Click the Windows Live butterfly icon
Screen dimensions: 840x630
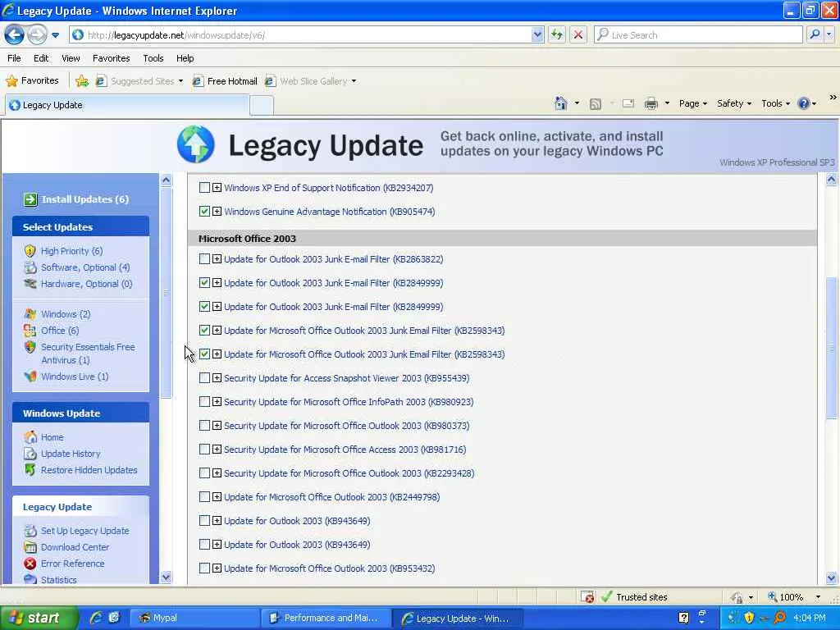[x=30, y=377]
